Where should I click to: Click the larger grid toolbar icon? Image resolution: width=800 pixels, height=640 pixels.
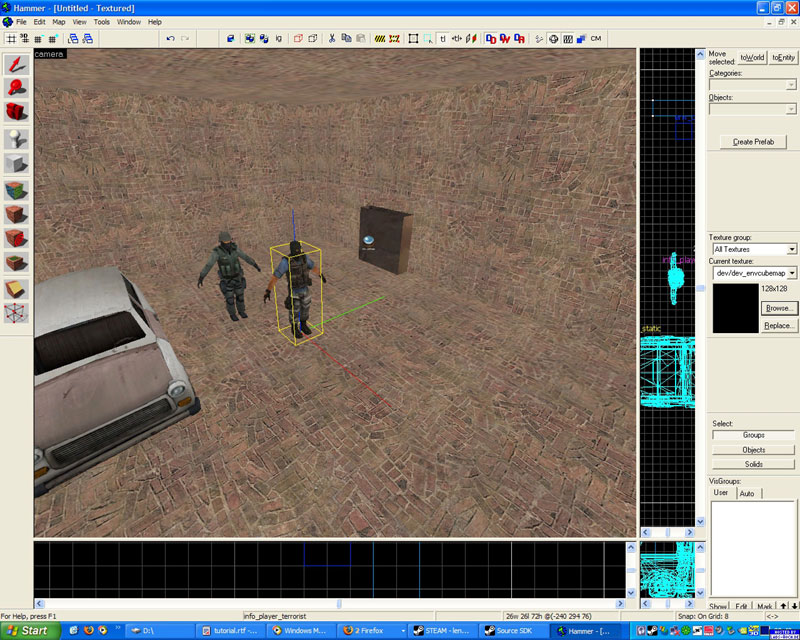53,39
